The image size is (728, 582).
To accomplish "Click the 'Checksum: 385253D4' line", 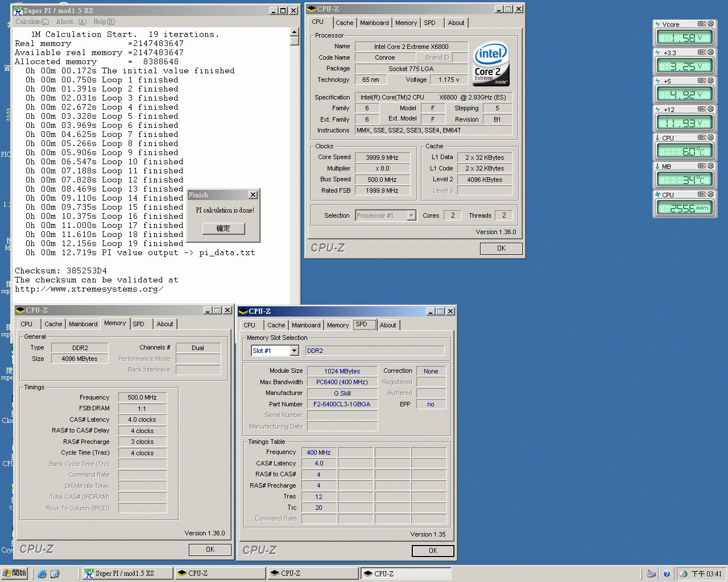I will (x=61, y=271).
